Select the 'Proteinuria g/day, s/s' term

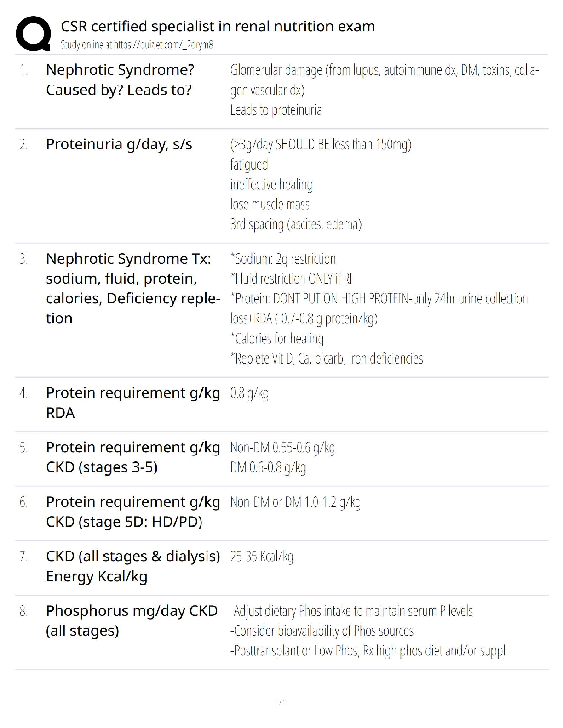click(x=119, y=144)
